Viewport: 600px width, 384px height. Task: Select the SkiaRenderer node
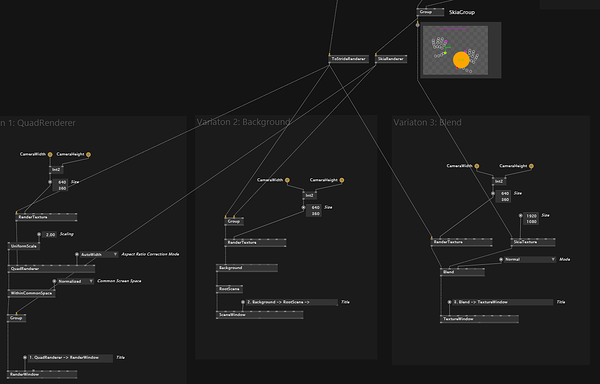tap(391, 59)
